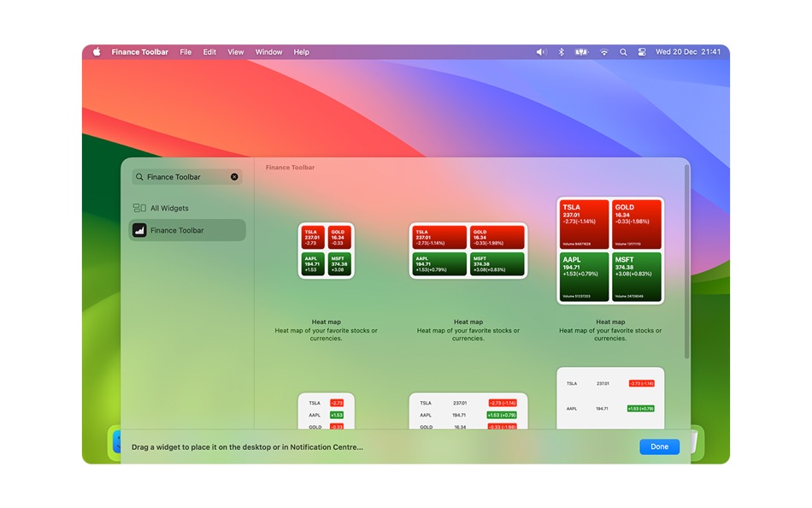Viewport: 812px width, 508px height.
Task: Click the battery status icon
Action: click(x=581, y=52)
